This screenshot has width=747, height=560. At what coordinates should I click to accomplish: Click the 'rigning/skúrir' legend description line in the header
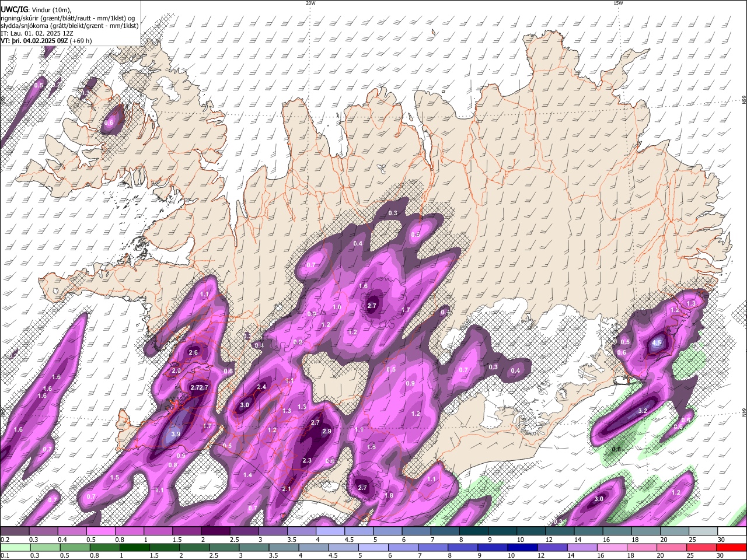coord(68,17)
